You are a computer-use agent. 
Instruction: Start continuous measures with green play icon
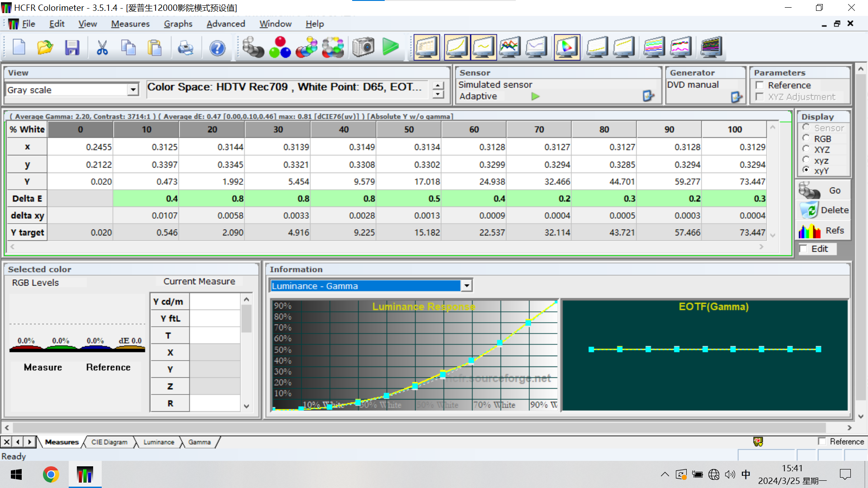click(x=391, y=47)
